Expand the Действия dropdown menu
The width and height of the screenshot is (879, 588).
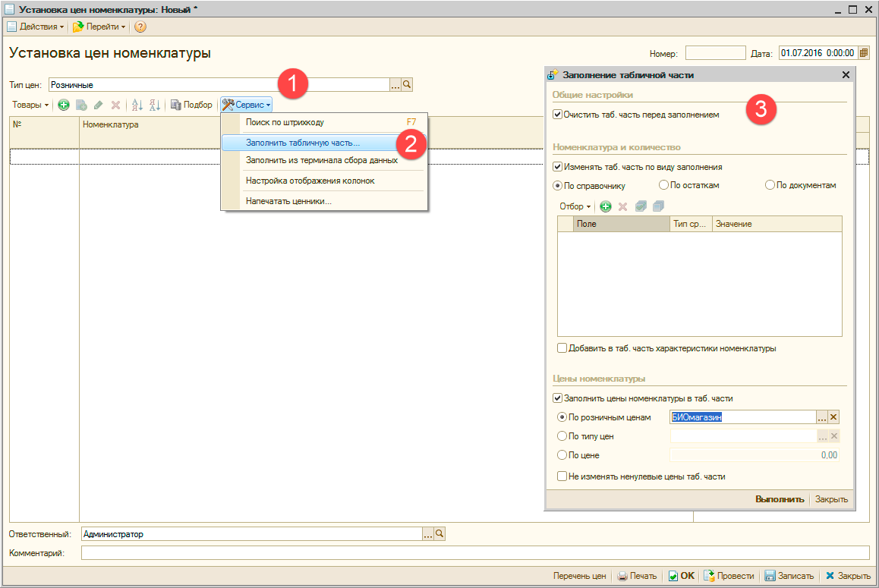(36, 27)
